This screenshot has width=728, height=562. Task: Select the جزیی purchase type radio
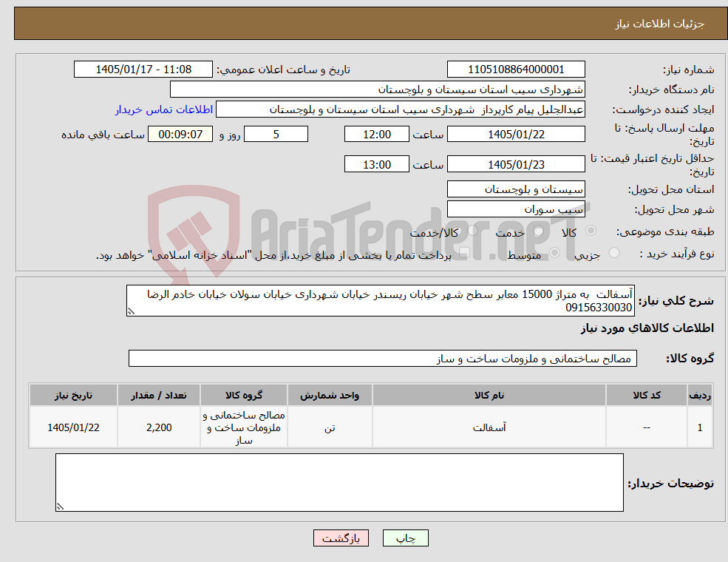613,253
